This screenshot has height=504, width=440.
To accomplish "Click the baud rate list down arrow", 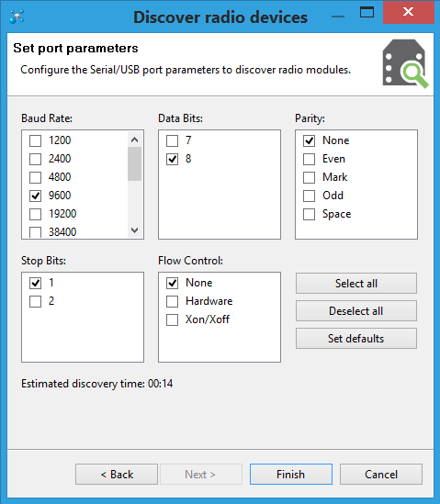I will click(134, 230).
